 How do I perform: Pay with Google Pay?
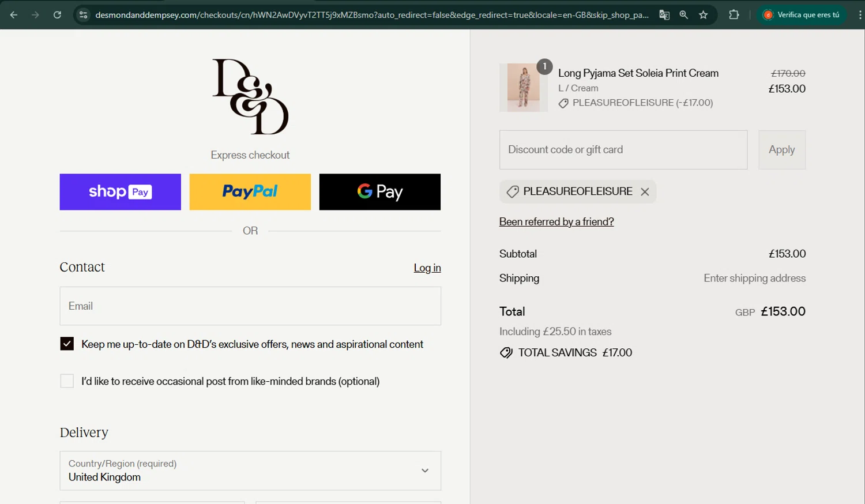click(380, 192)
